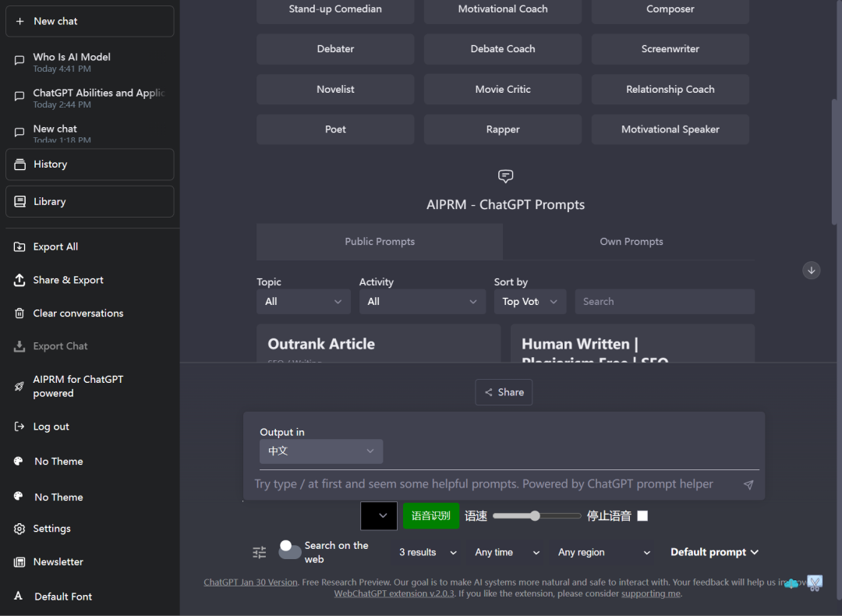Screen dimensions: 842x616
Task: Toggle the Search on the web switch
Action: (x=290, y=550)
